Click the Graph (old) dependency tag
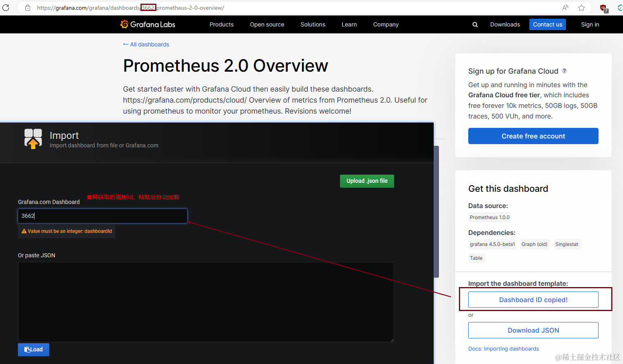Image resolution: width=623 pixels, height=364 pixels. pos(534,244)
